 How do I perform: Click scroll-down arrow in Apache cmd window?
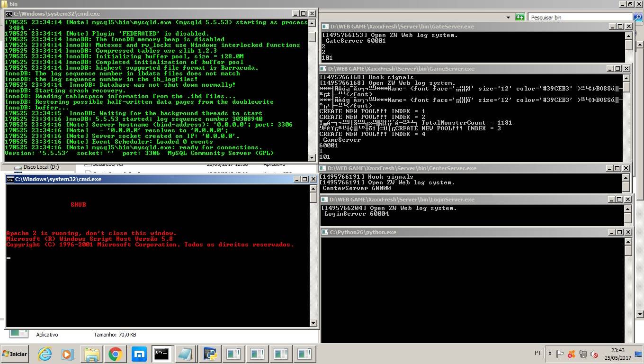coord(313,323)
